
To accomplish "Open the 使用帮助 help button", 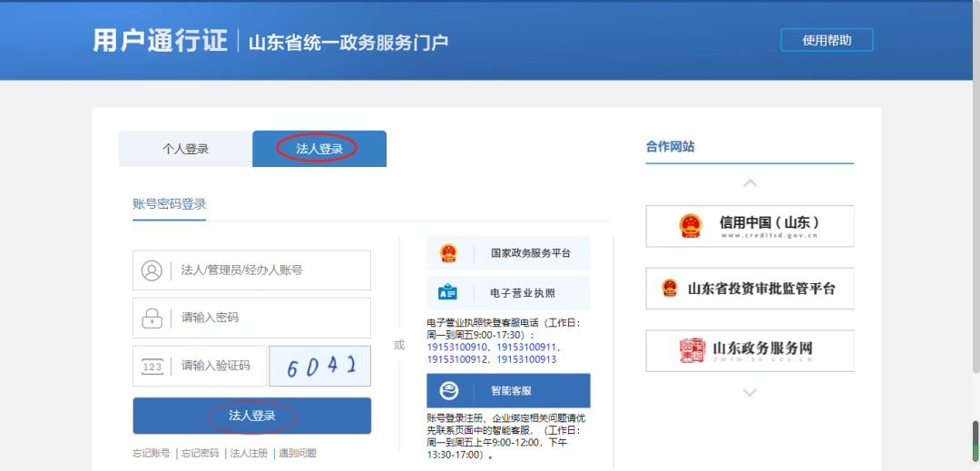I will pyautogui.click(x=827, y=40).
